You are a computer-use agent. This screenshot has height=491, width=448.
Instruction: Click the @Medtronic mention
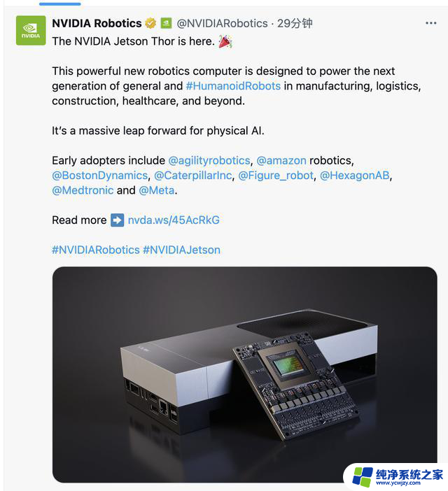[83, 190]
